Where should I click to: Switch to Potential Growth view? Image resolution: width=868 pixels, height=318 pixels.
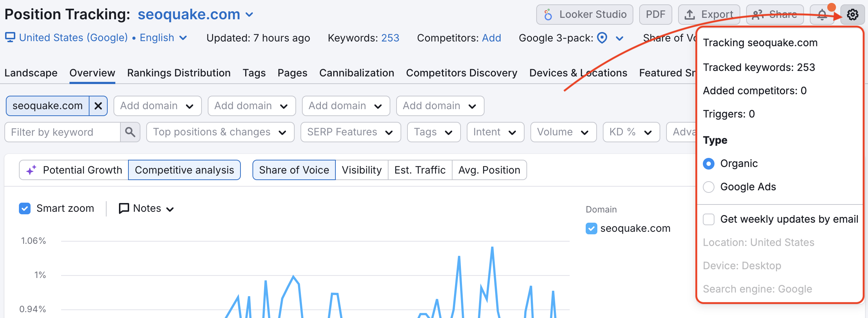click(74, 170)
